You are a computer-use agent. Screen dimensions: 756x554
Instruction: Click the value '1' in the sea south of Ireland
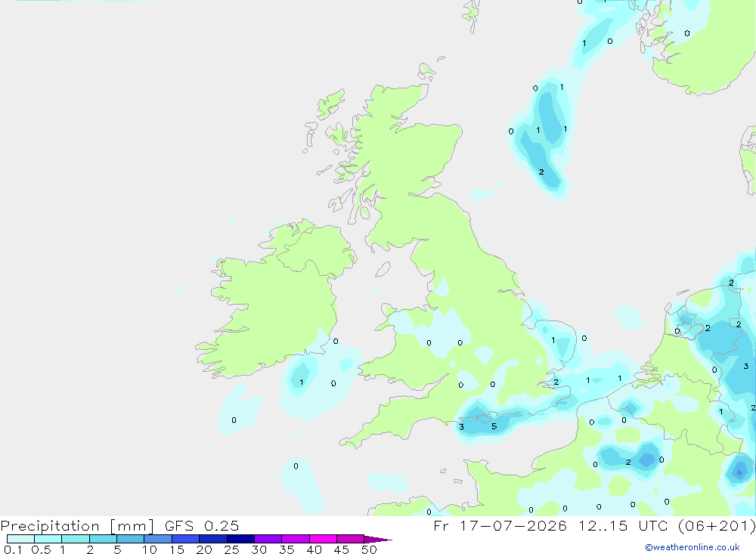click(302, 382)
